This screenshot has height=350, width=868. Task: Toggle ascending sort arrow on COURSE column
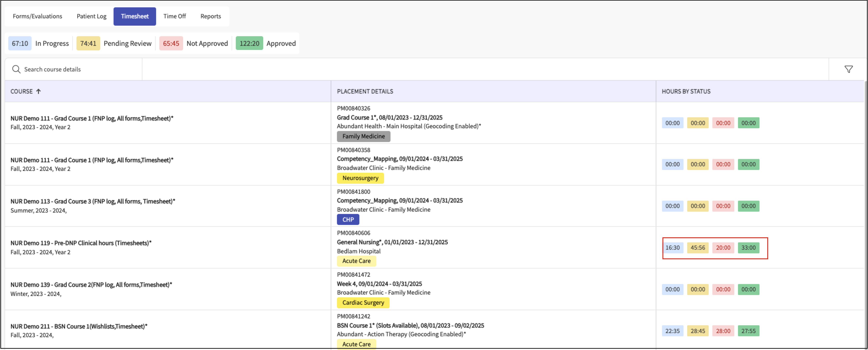pyautogui.click(x=39, y=91)
